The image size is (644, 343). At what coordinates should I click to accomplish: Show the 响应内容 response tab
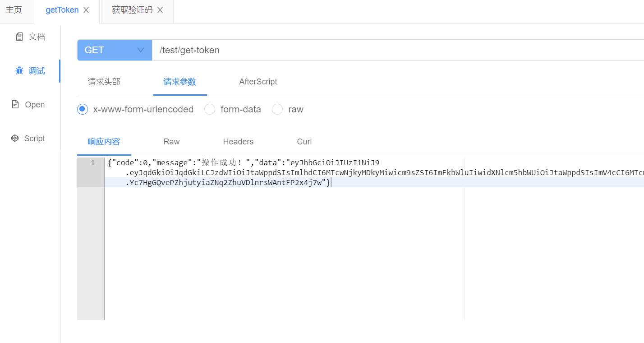(x=104, y=142)
